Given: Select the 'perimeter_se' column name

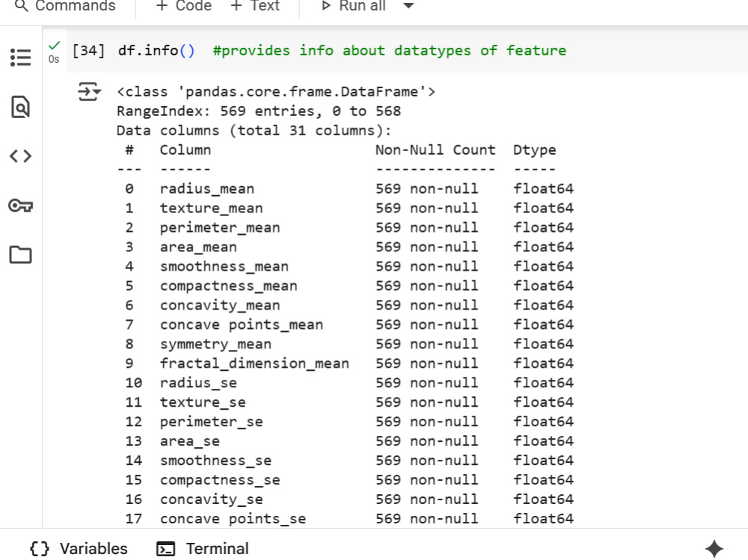Looking at the screenshot, I should coord(212,422).
